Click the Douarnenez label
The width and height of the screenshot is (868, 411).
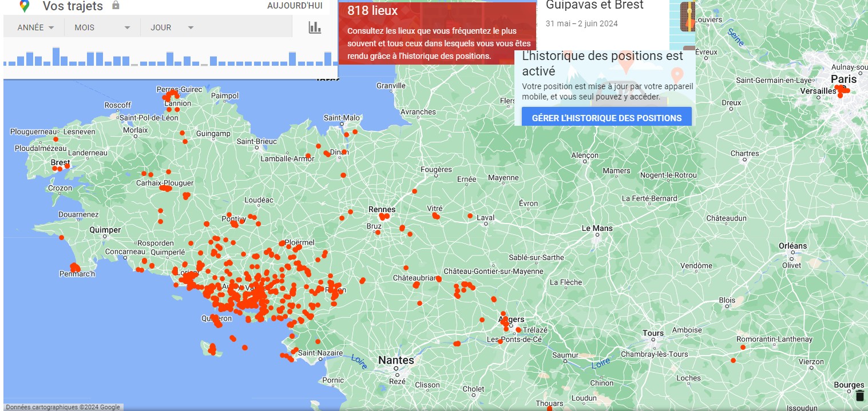tap(78, 214)
